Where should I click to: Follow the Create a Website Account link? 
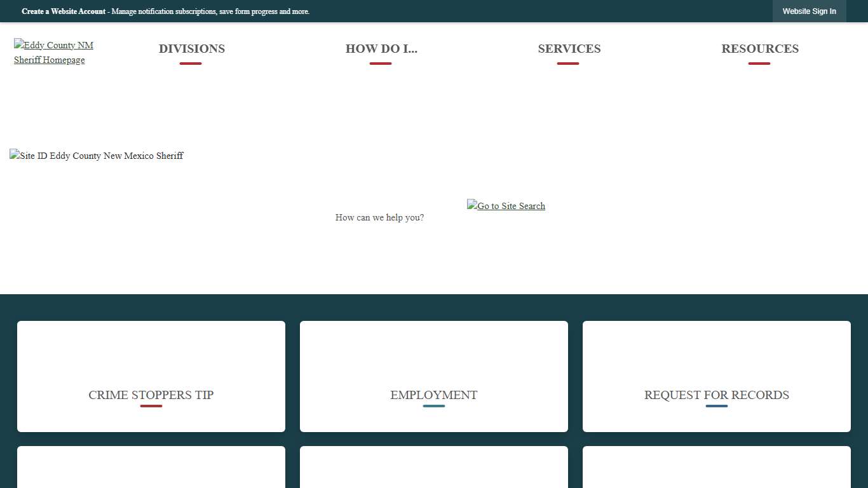[64, 11]
